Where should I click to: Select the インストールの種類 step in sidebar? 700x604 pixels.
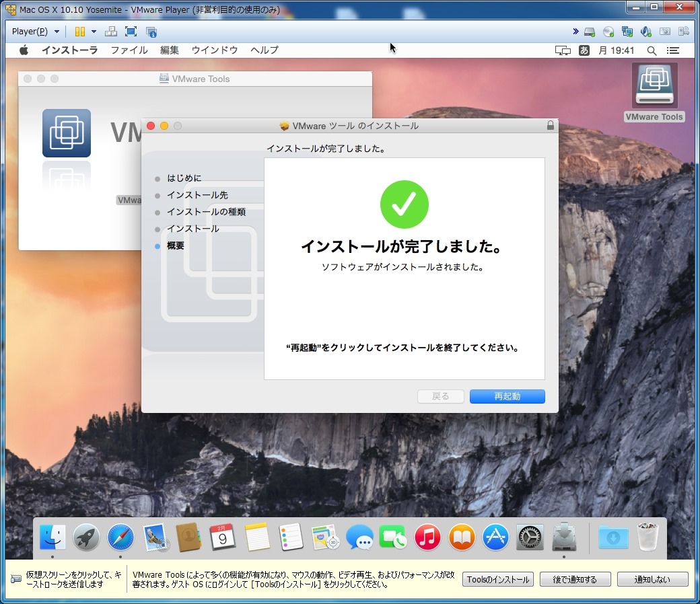[x=206, y=212]
